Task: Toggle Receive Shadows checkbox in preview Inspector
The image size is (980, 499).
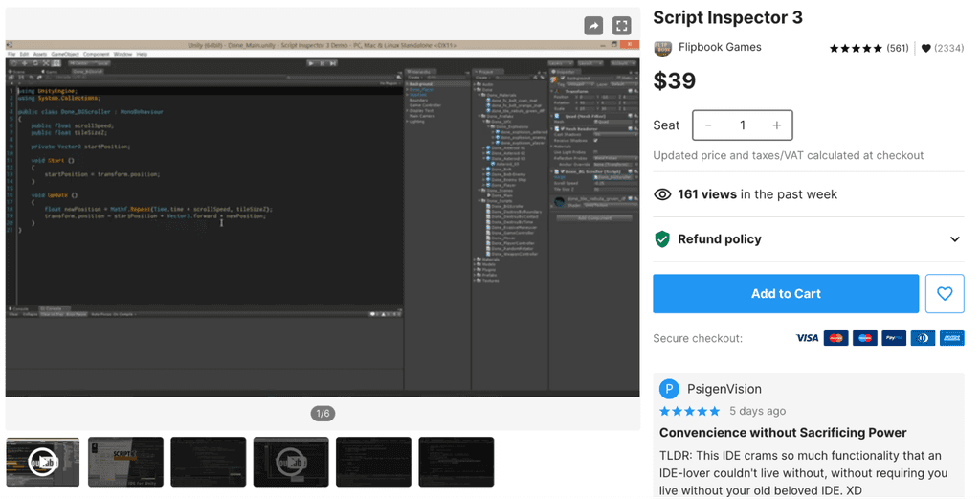Action: point(595,140)
